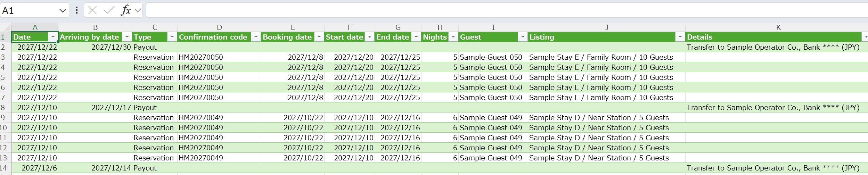
Task: Select row 8 header
Action: pos(6,107)
